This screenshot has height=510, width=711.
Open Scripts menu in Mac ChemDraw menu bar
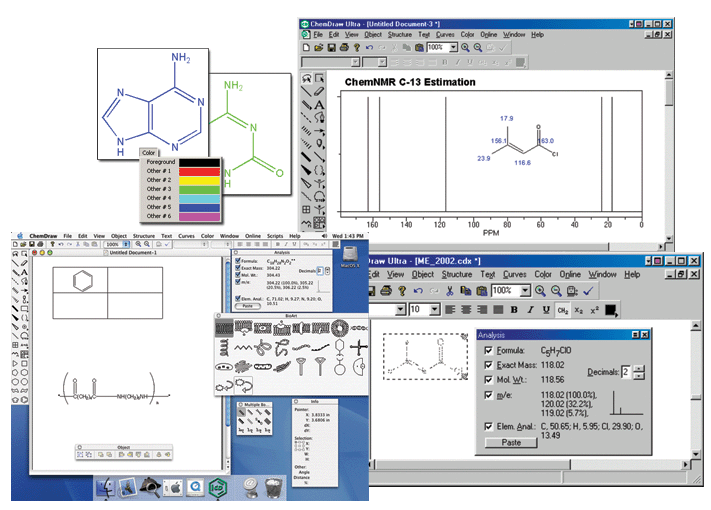275,236
